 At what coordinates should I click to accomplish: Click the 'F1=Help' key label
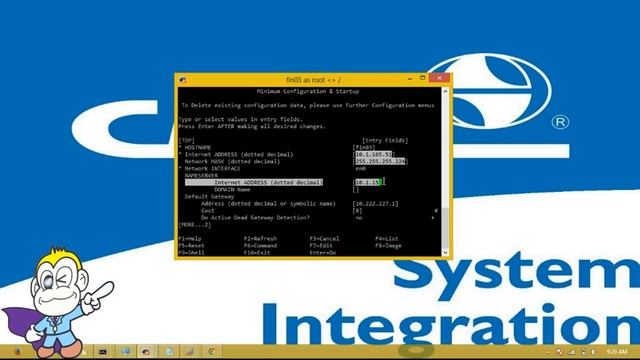(190, 238)
